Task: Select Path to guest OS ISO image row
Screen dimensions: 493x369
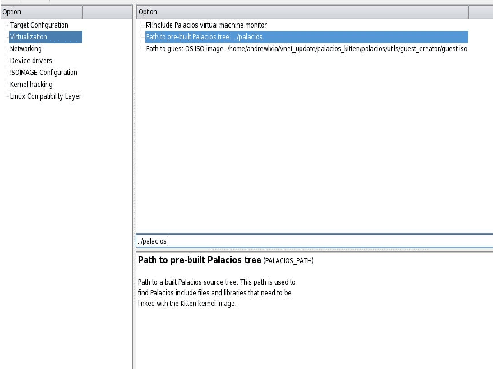Action: pyautogui.click(x=306, y=49)
